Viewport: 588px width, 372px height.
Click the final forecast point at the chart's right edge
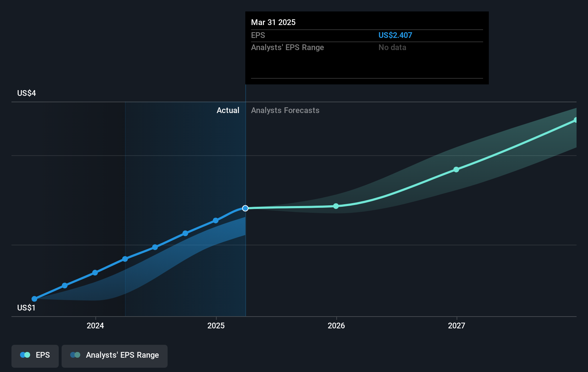point(575,120)
